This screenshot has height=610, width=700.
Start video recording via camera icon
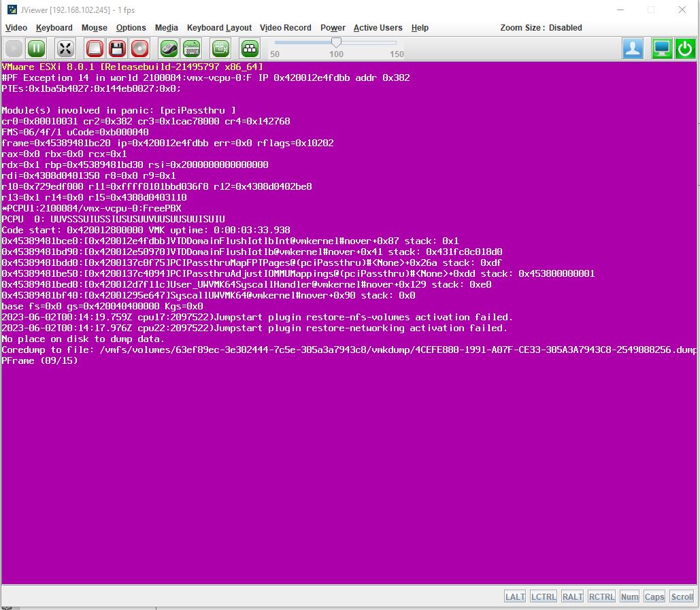[220, 48]
